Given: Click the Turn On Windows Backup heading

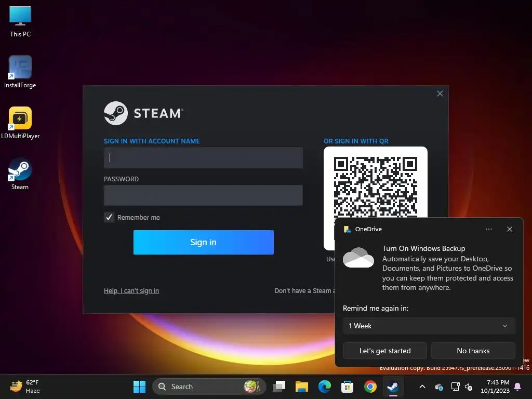Looking at the screenshot, I should click(x=423, y=248).
